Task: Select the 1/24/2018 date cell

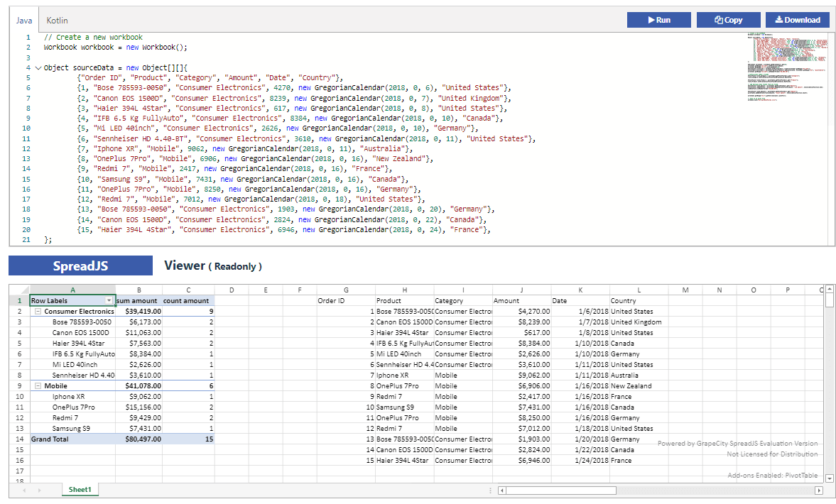Action: click(x=580, y=460)
